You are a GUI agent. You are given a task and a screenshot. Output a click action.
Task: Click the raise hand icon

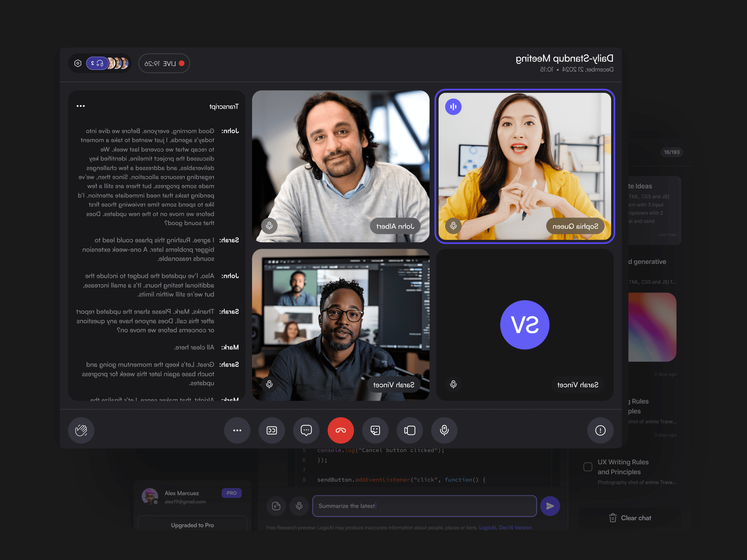click(x=81, y=430)
